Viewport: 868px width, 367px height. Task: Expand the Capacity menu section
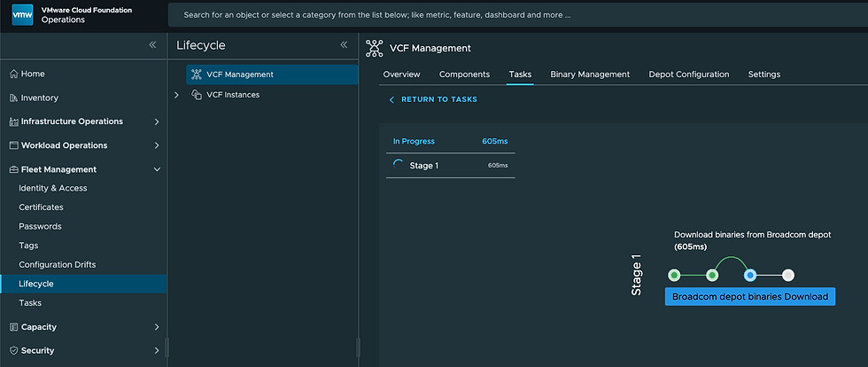[157, 327]
